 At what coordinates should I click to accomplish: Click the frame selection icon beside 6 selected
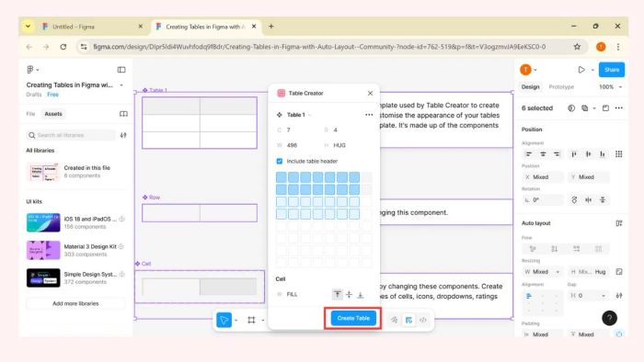(605, 108)
